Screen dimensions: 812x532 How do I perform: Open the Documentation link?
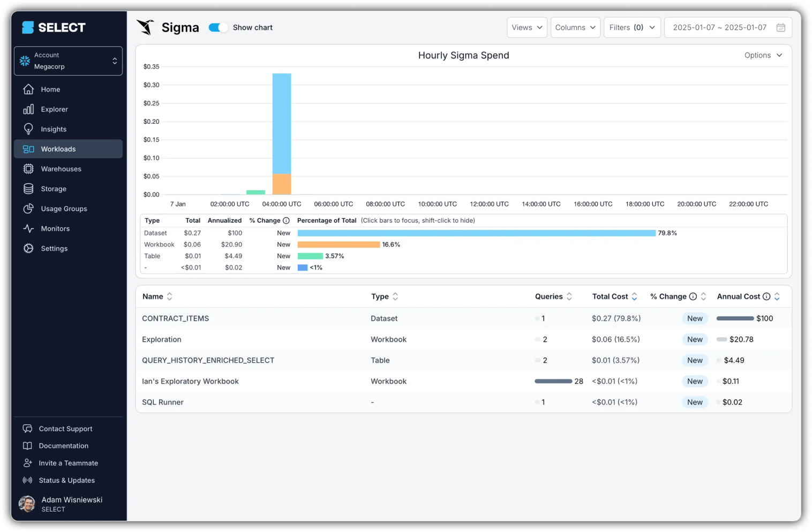click(63, 446)
